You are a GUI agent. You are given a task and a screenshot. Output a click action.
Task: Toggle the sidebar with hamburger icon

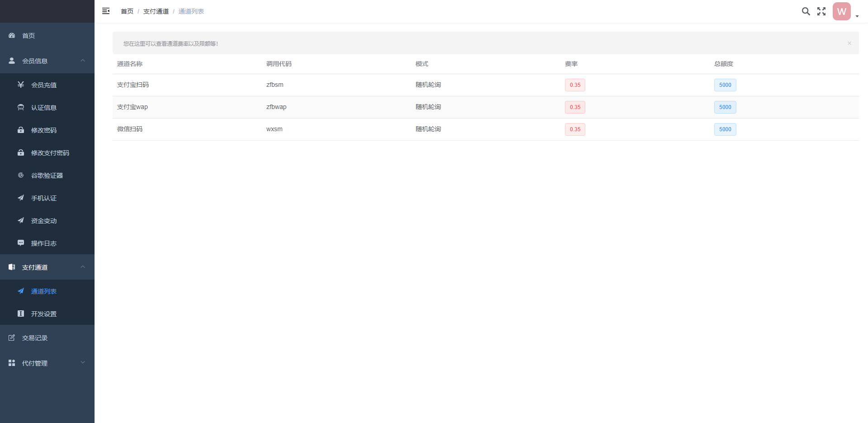(x=105, y=11)
